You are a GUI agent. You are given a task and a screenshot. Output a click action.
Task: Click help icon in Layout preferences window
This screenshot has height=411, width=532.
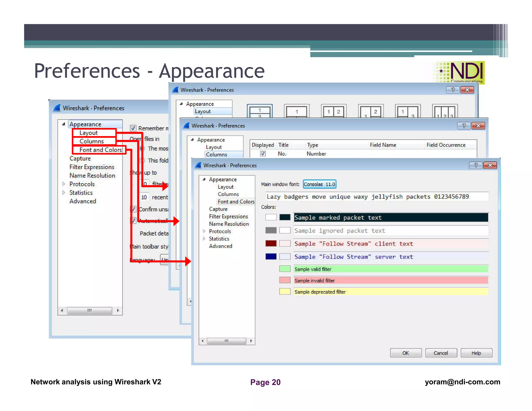453,90
